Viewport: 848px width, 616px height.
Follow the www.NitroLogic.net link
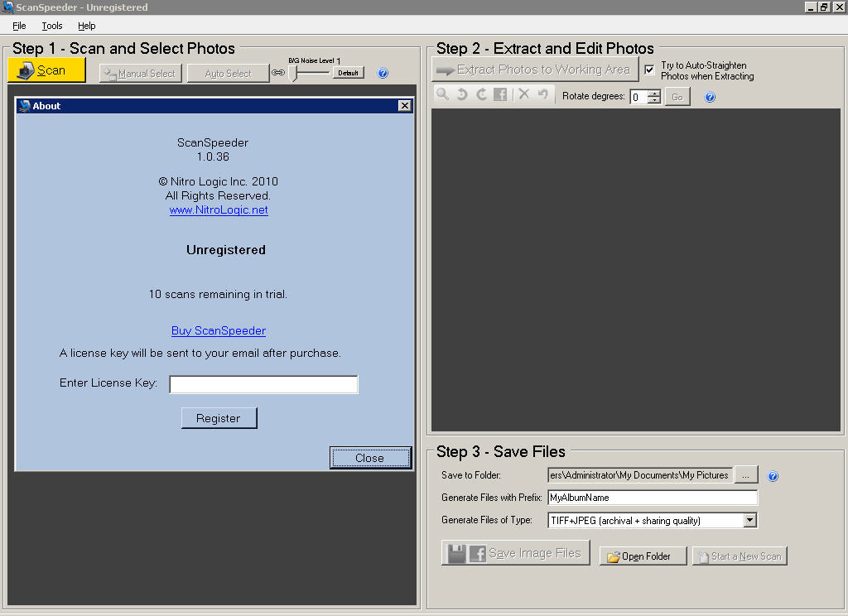219,209
